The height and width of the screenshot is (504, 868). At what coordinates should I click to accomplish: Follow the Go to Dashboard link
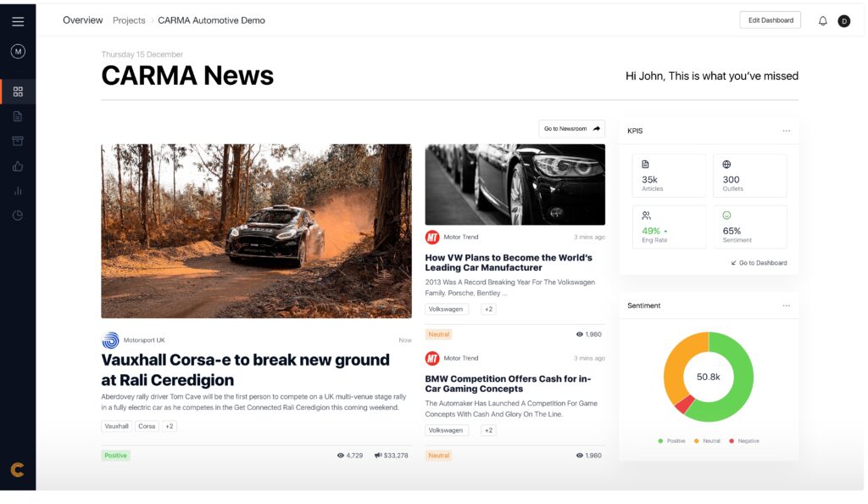pos(759,263)
